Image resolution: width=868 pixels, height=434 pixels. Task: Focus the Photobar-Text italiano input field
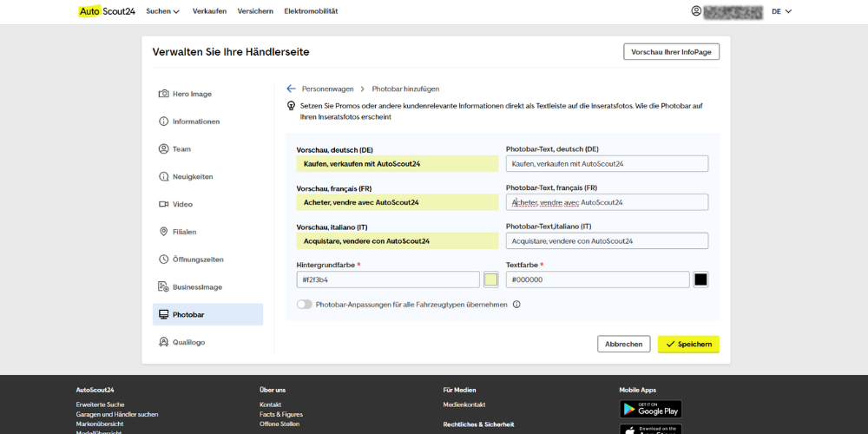point(607,240)
